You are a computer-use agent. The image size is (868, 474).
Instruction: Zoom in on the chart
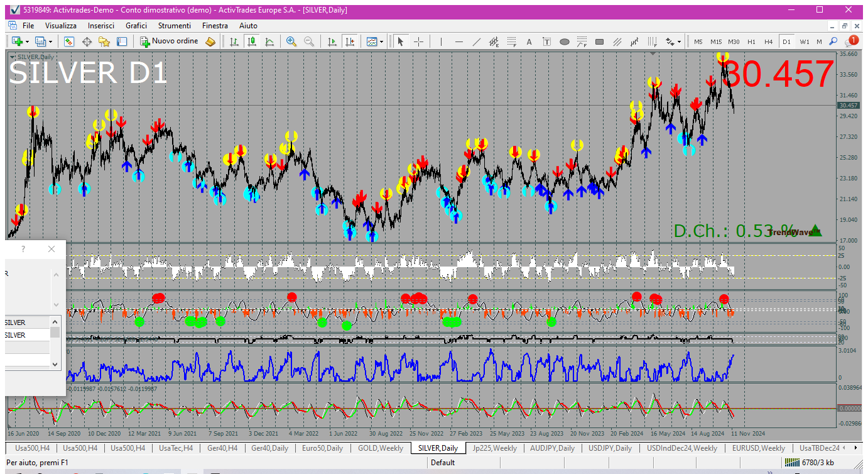click(291, 41)
